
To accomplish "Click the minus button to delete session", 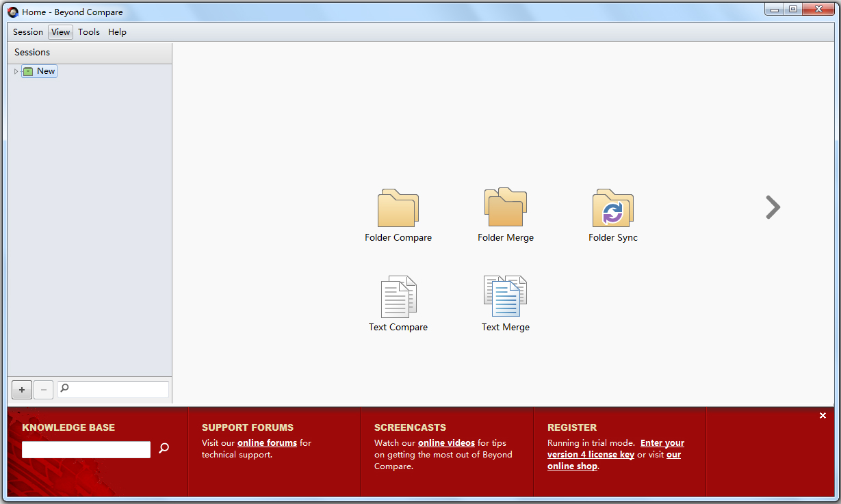I will tap(43, 390).
